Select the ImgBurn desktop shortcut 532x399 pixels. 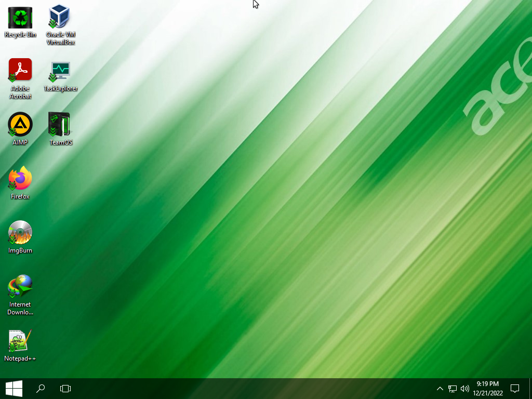point(20,237)
